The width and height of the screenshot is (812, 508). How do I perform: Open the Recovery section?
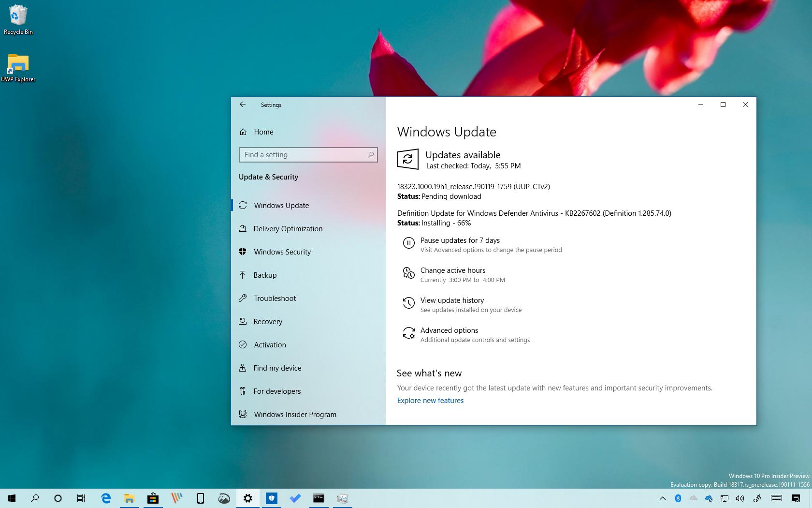268,321
